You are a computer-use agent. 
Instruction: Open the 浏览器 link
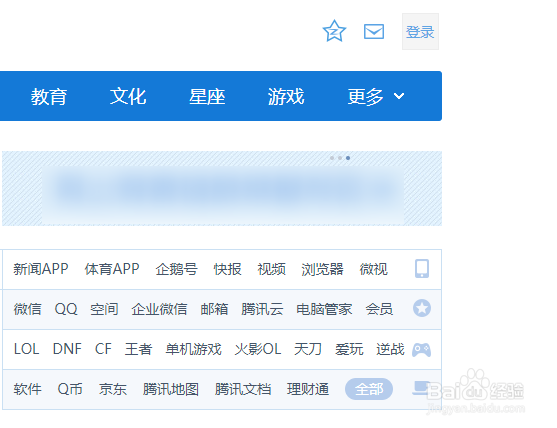323,269
